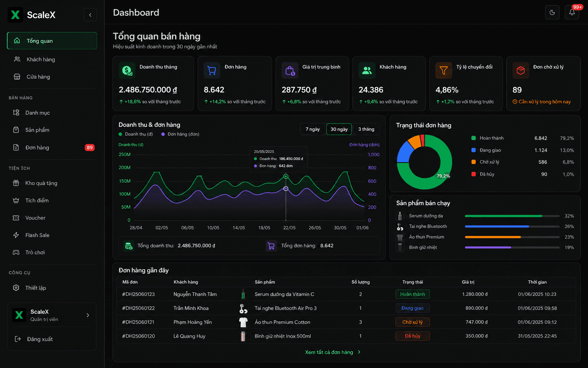Click the Tích điểm crown icon
This screenshot has height=368, width=588.
16,200
